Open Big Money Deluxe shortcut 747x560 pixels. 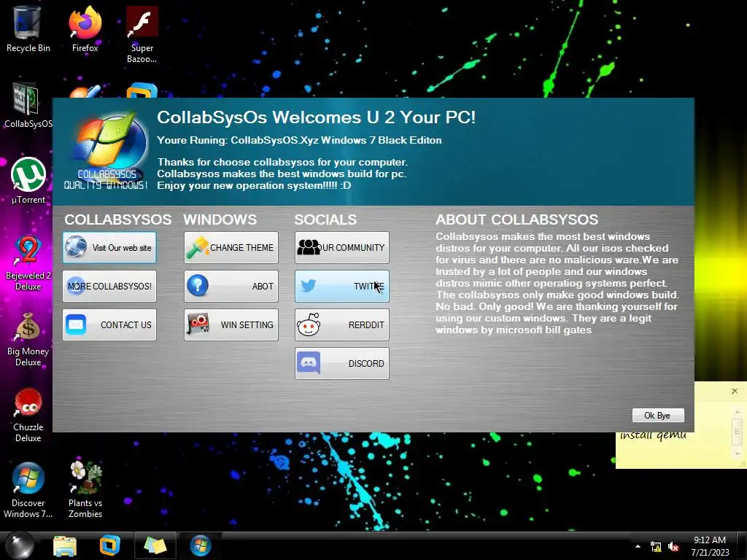tap(28, 339)
